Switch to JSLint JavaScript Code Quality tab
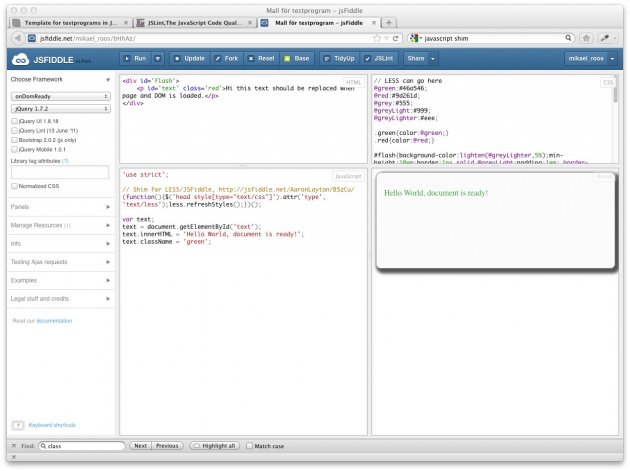This screenshot has height=471, width=630. [x=194, y=23]
